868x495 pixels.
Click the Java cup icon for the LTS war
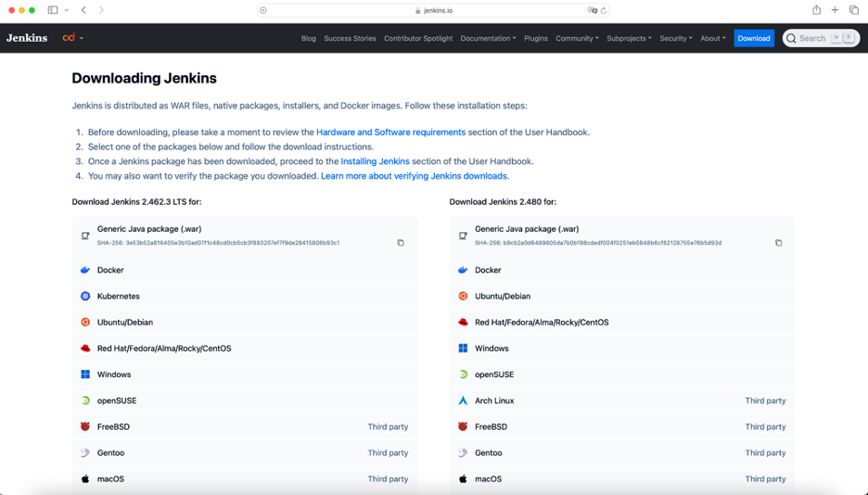85,235
